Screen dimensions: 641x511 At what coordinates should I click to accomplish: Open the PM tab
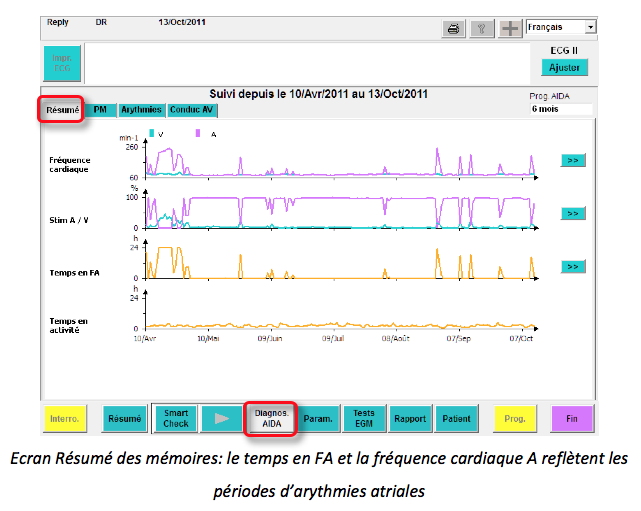coord(101,110)
